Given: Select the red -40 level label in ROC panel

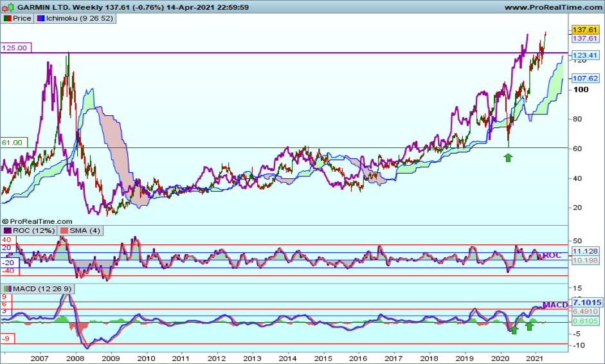Looking at the screenshot, I should pos(8,271).
